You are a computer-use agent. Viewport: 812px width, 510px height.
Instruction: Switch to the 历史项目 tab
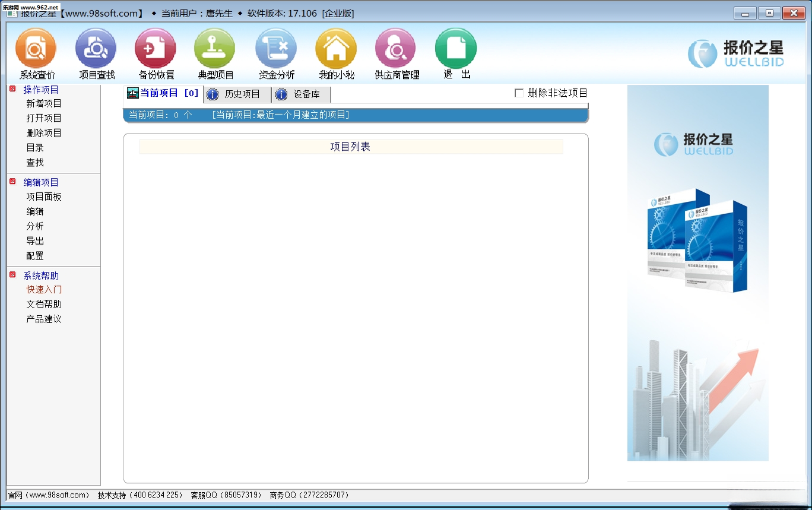click(237, 94)
